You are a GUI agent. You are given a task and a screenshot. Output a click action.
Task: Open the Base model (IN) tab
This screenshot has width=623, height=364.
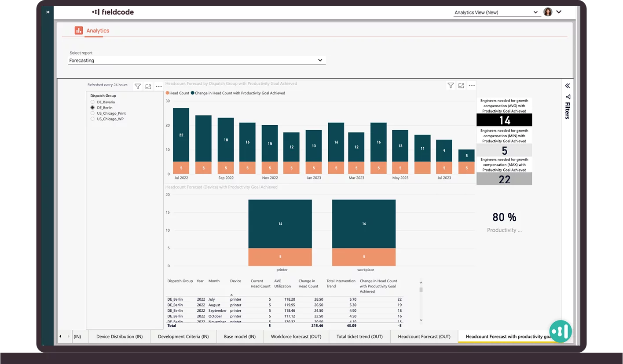240,337
